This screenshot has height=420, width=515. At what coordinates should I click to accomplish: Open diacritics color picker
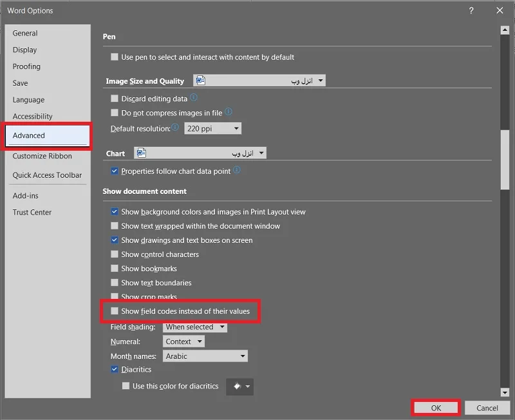click(x=239, y=387)
